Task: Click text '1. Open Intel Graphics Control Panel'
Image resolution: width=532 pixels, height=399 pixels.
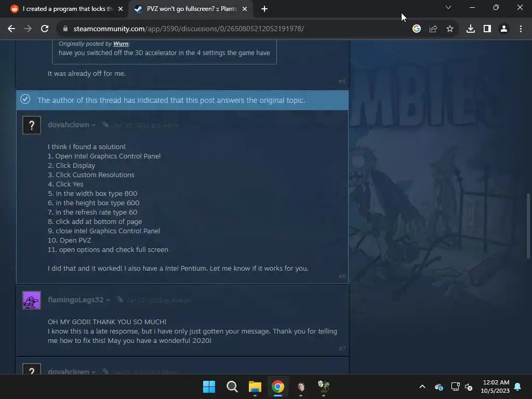Action: [104, 156]
